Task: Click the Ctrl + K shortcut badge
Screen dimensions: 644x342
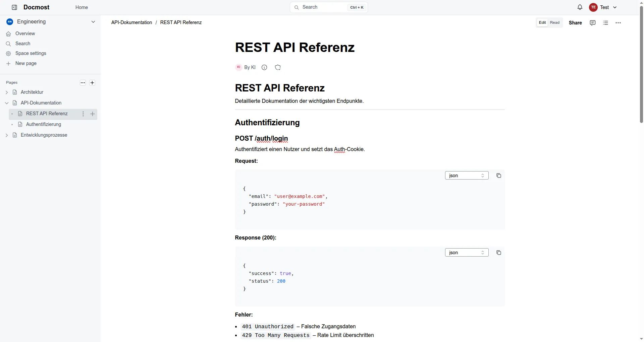Action: (x=357, y=7)
